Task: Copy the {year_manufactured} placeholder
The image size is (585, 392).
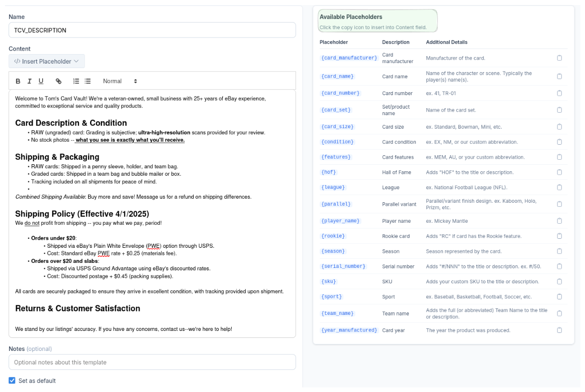Action: click(x=559, y=330)
